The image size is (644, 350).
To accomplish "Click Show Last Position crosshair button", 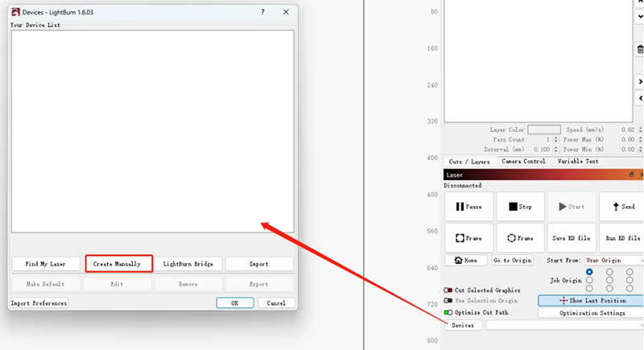I will (592, 301).
